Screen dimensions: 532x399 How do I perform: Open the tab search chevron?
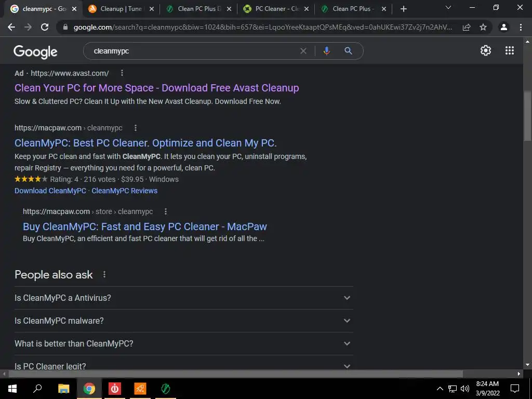pyautogui.click(x=448, y=7)
